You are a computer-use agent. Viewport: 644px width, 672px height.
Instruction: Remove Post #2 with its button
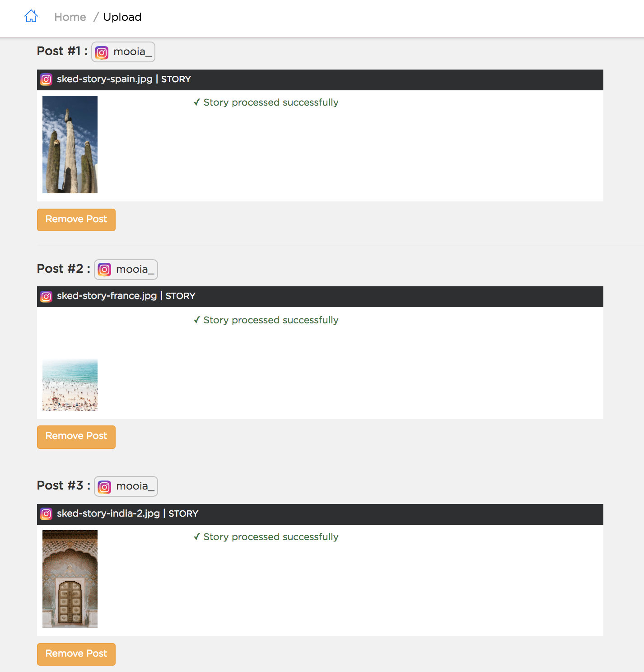click(76, 437)
